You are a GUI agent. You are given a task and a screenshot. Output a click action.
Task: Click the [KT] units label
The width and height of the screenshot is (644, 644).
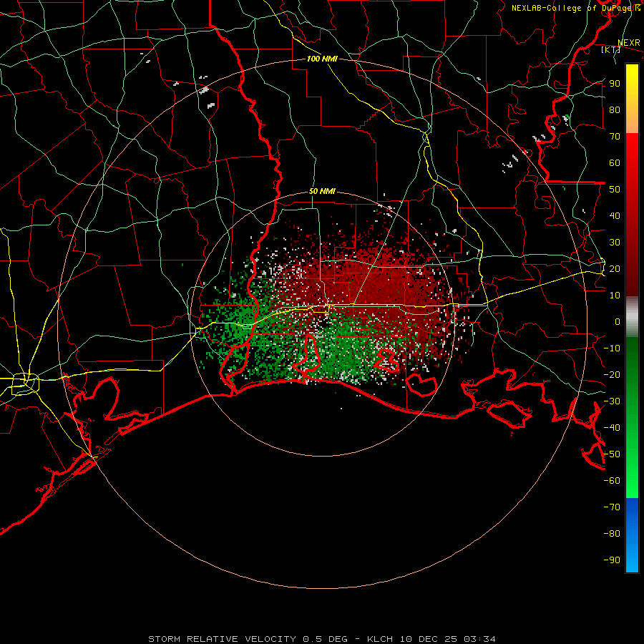[610, 49]
